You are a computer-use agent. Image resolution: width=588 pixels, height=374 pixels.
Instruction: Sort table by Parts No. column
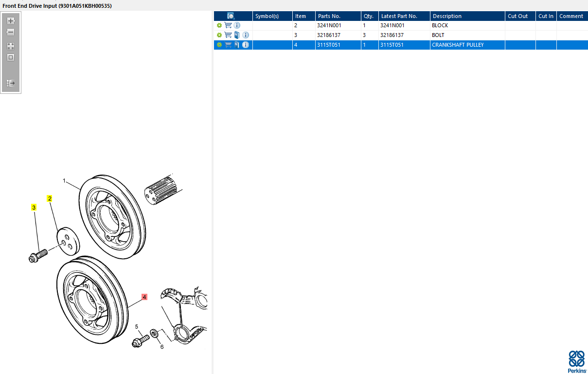pyautogui.click(x=338, y=16)
